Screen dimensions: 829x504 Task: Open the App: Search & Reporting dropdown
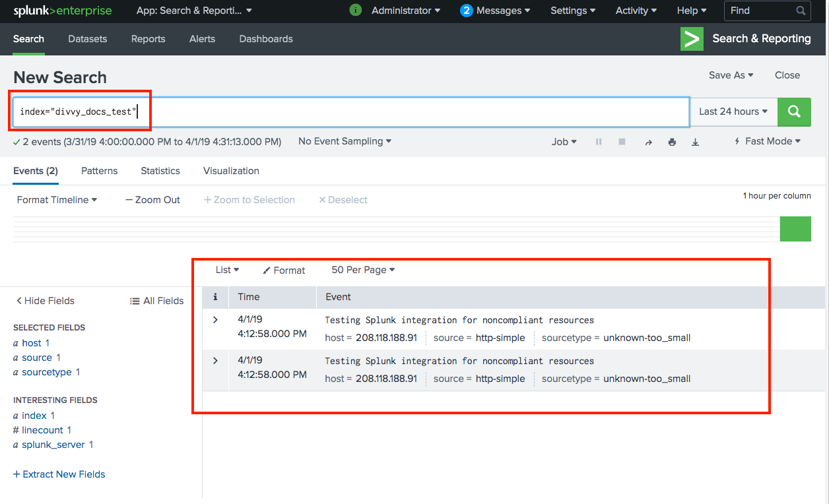coord(194,11)
